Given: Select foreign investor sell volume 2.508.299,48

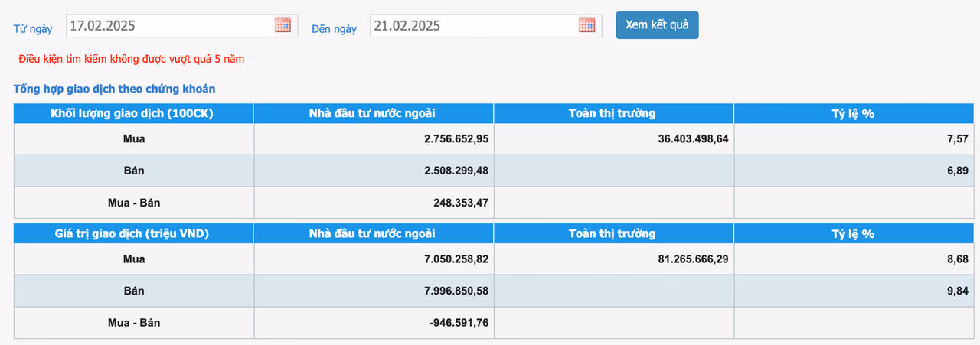Looking at the screenshot, I should pyautogui.click(x=456, y=171).
